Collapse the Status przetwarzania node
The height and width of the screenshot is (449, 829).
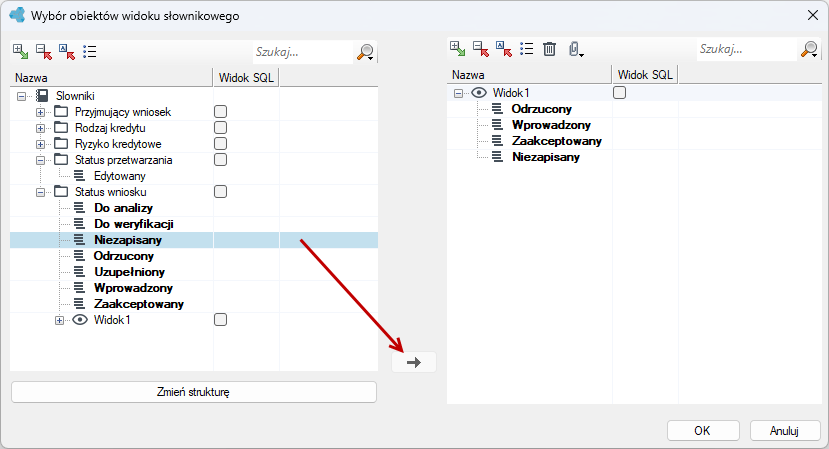pos(40,160)
